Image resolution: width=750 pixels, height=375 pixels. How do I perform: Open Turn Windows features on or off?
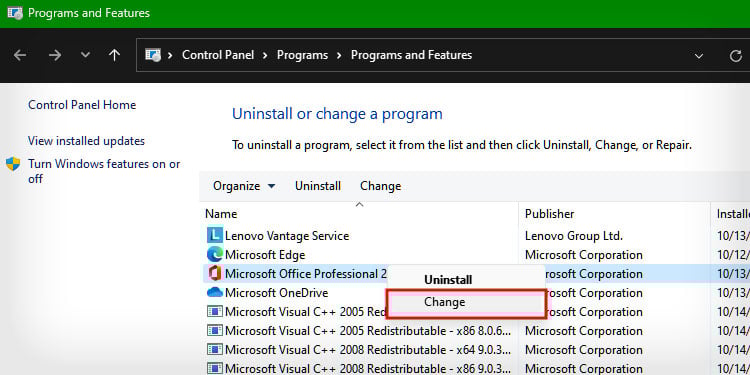[x=104, y=171]
